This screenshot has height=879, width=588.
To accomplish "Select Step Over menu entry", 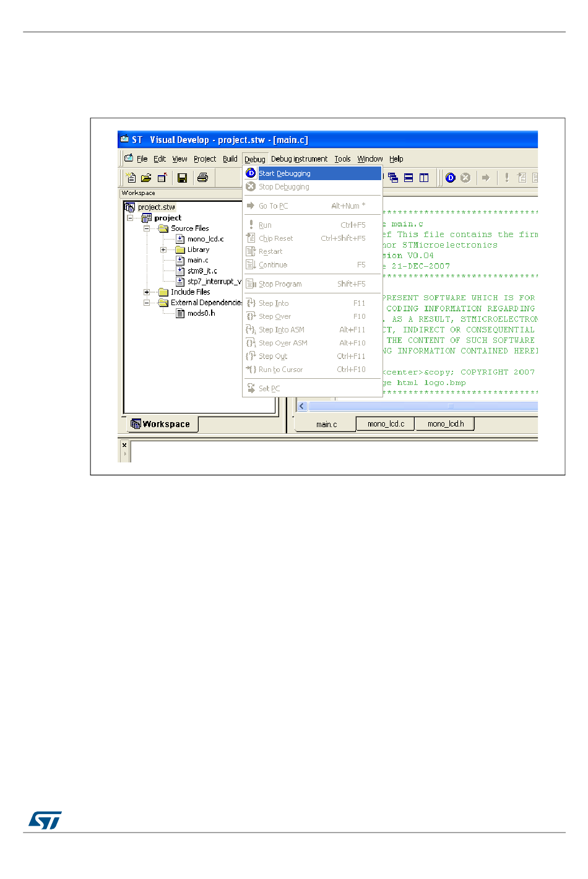I will [313, 316].
